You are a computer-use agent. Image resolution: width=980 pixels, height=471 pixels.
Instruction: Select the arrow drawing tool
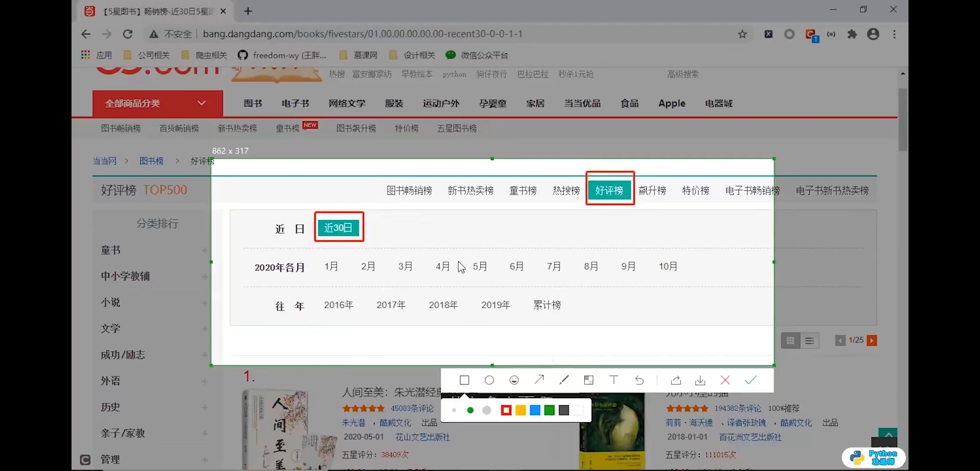click(x=539, y=380)
